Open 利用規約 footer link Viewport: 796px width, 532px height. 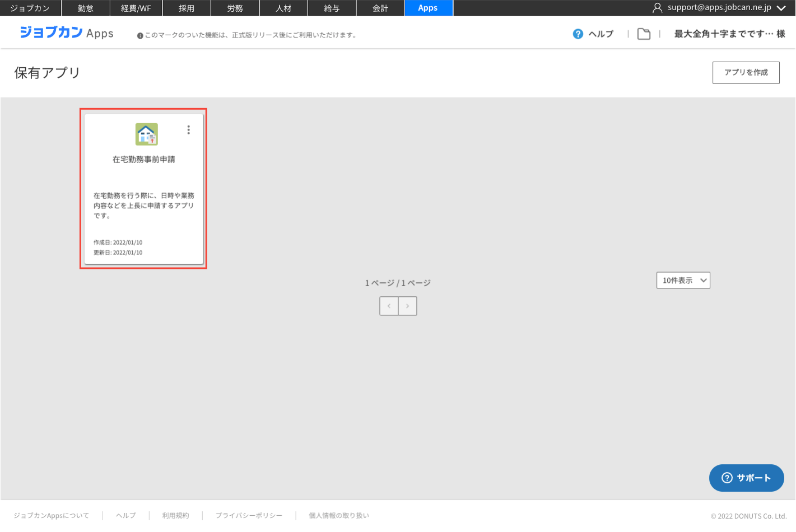pyautogui.click(x=175, y=516)
